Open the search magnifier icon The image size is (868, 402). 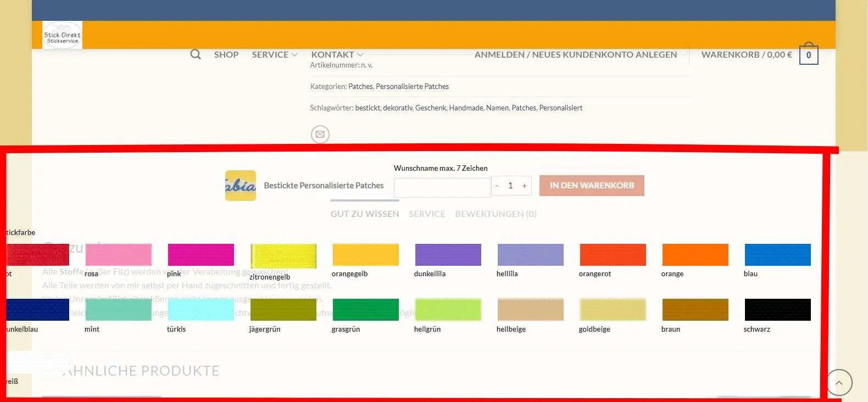pos(196,54)
